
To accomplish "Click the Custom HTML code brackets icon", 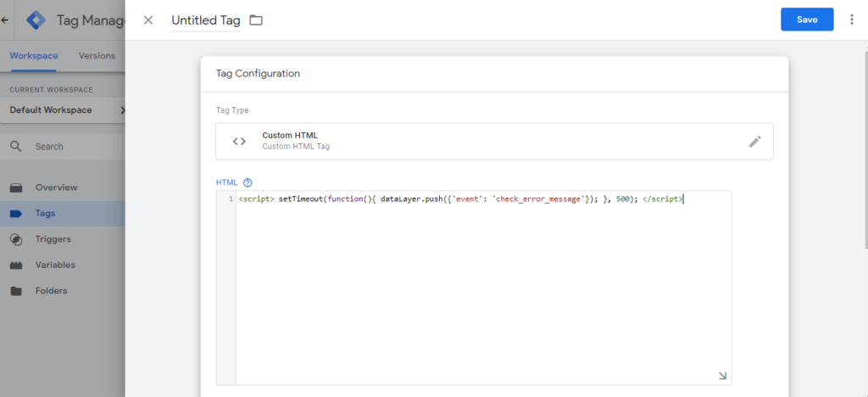I will [239, 141].
